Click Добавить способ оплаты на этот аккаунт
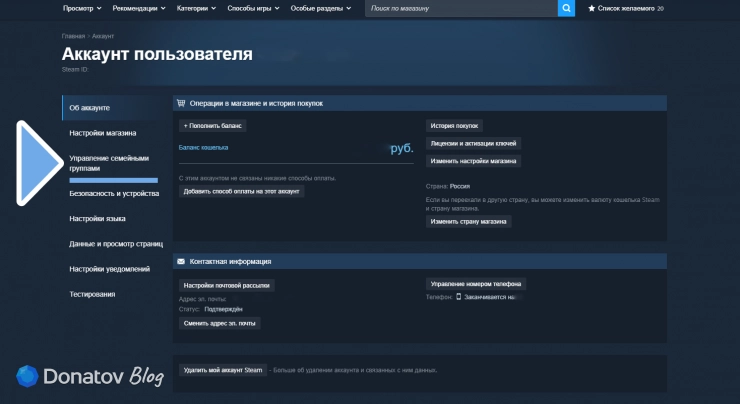Screen dimensions: 740x404 point(242,191)
